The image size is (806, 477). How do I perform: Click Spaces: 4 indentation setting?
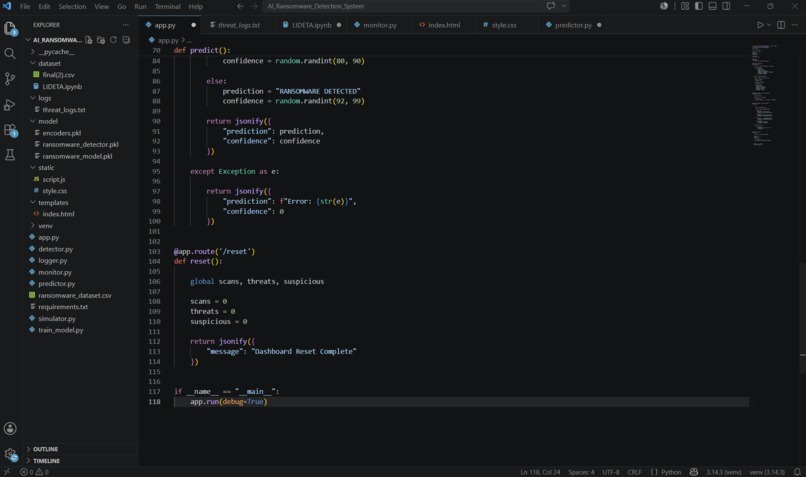pos(581,472)
